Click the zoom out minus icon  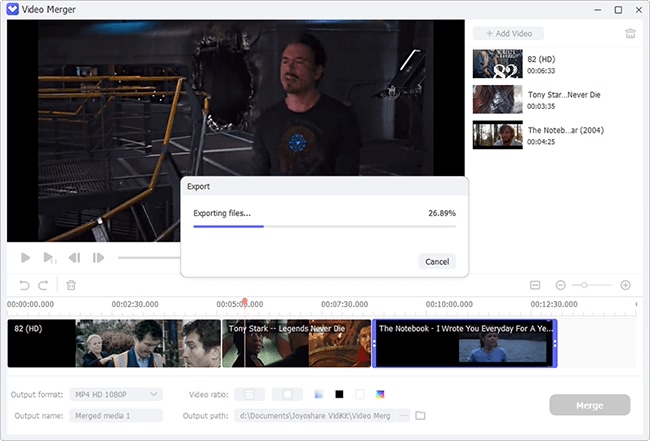(x=560, y=285)
